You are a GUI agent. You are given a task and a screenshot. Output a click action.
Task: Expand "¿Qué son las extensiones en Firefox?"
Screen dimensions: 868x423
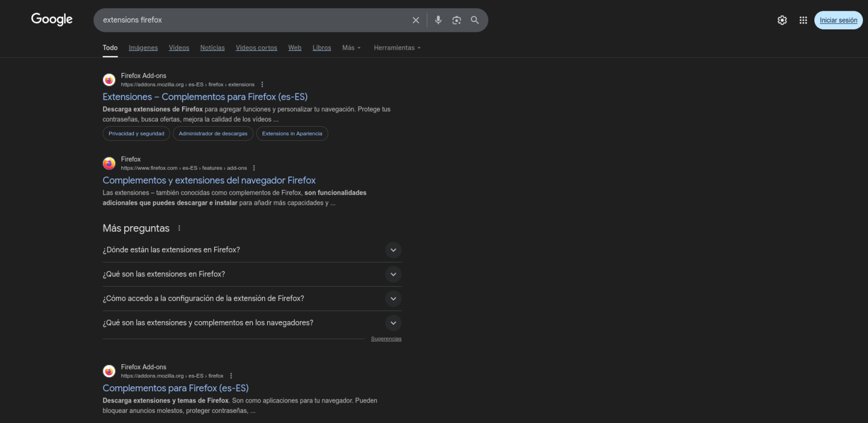[393, 274]
